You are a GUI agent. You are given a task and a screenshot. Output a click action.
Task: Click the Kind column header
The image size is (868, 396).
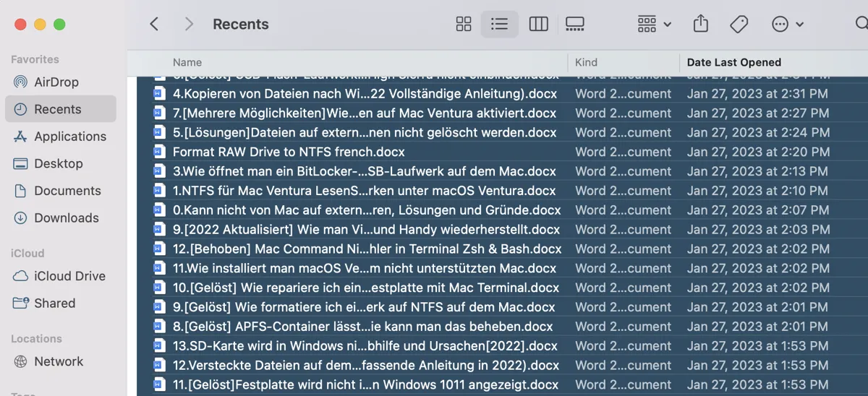pos(586,62)
